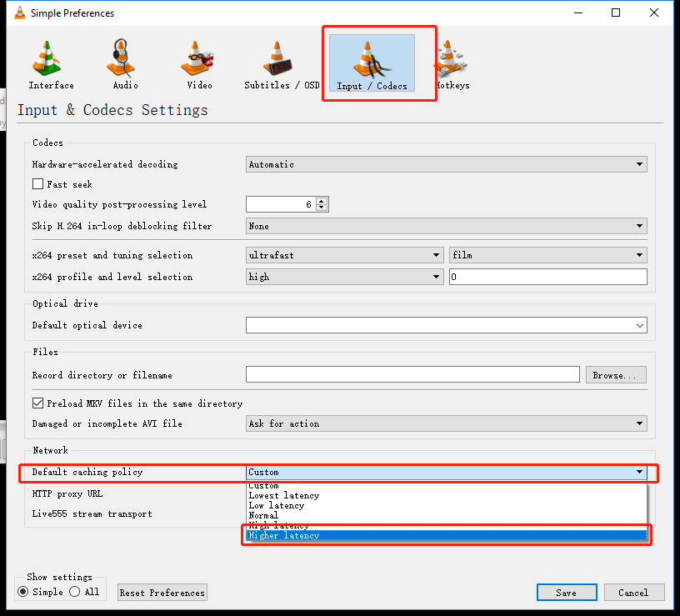Choose Higher latency caching option
This screenshot has height=616, width=680.
click(447, 535)
